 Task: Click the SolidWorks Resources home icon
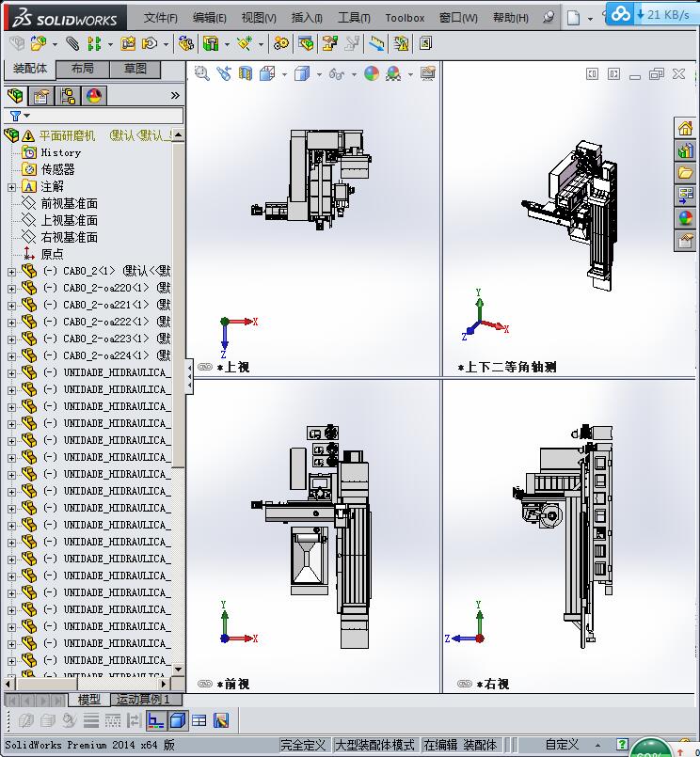click(685, 129)
